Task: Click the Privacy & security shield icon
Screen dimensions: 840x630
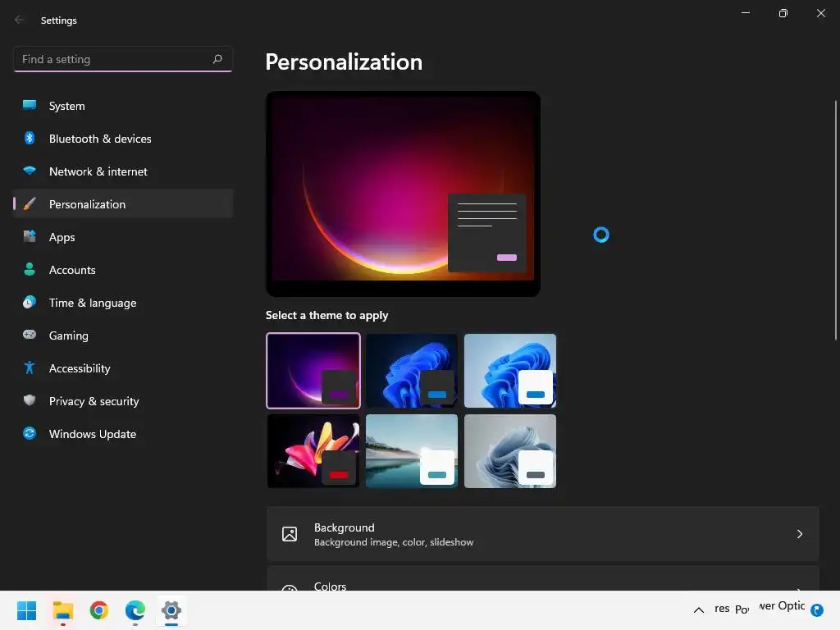Action: (x=30, y=400)
